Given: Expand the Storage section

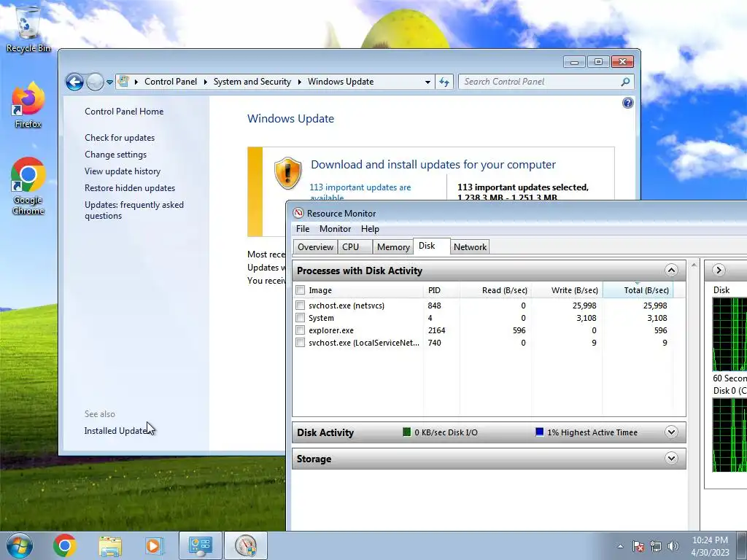Looking at the screenshot, I should [x=671, y=459].
